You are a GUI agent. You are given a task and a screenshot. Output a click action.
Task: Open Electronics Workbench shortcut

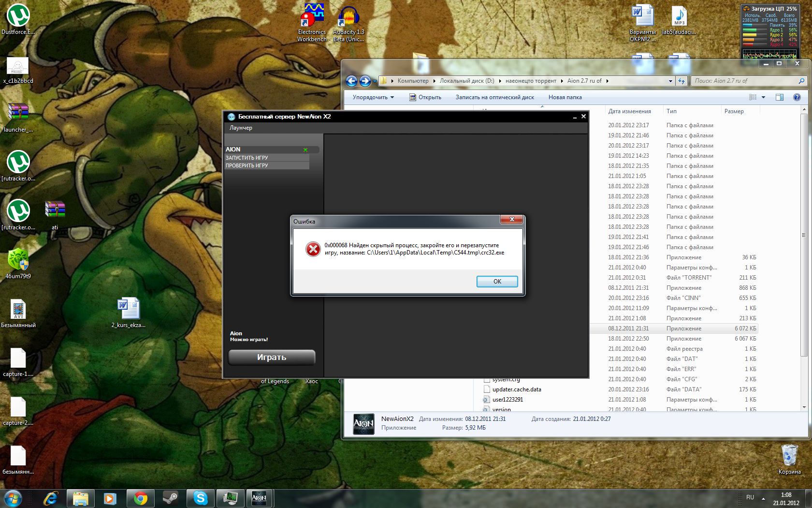pos(312,22)
